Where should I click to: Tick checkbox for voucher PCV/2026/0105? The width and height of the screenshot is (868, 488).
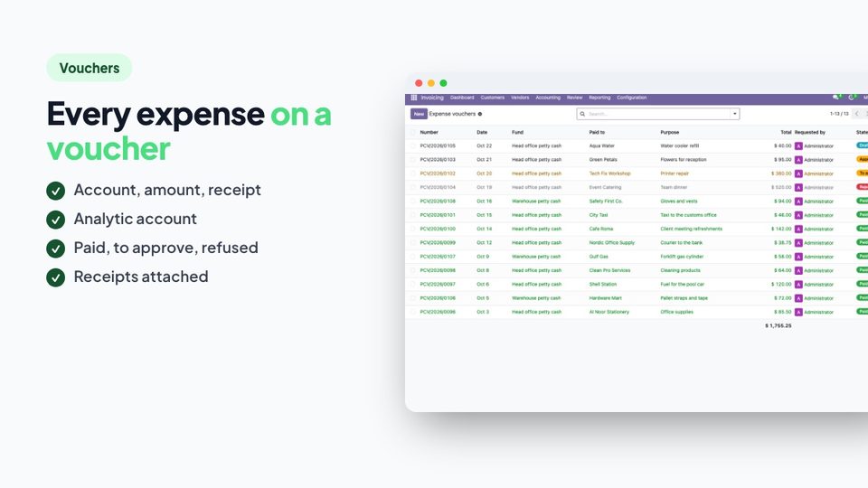click(x=412, y=146)
